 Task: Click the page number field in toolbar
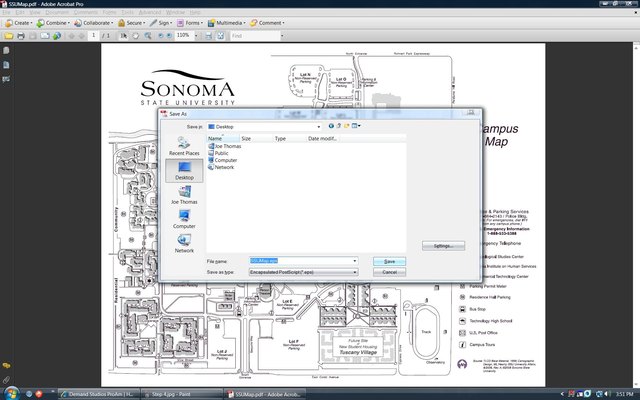tap(93, 36)
